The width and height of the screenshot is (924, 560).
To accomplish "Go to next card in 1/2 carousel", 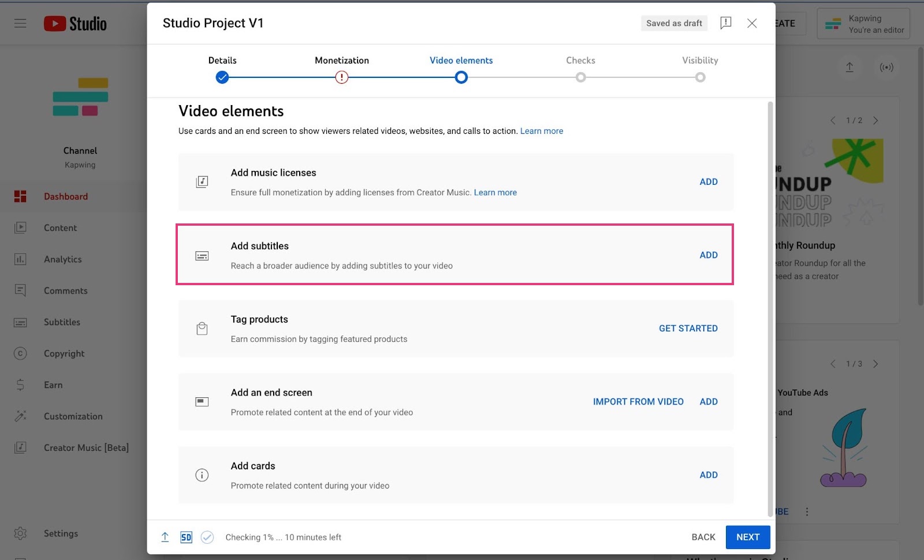I will tap(875, 121).
